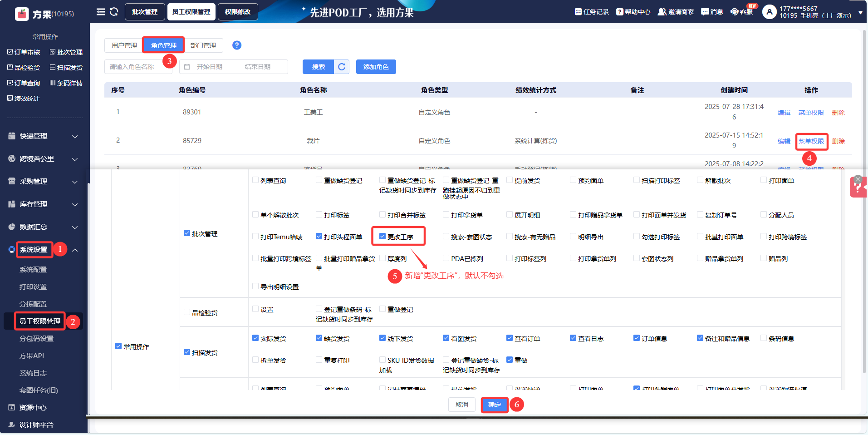Close the floating red help widget

[x=858, y=179]
